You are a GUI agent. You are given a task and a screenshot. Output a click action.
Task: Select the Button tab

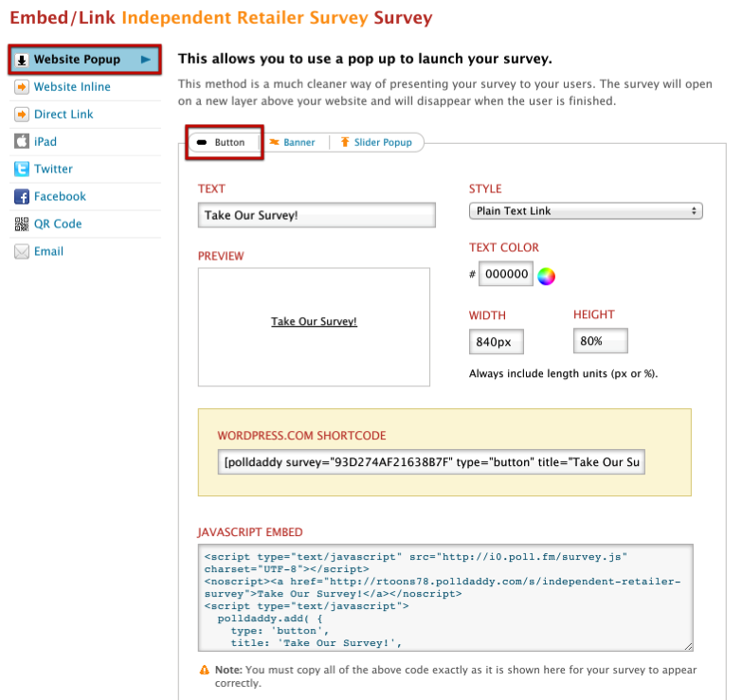(224, 143)
